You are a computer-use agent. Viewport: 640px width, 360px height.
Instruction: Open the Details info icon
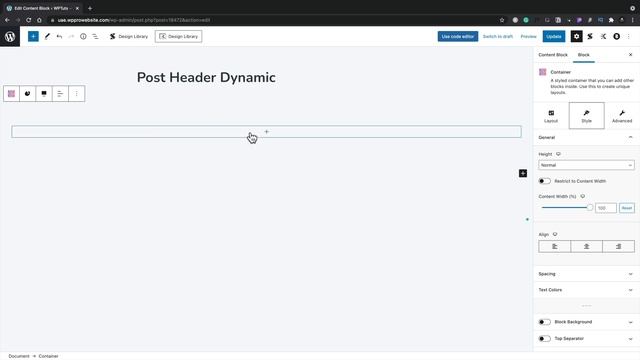[x=83, y=36]
